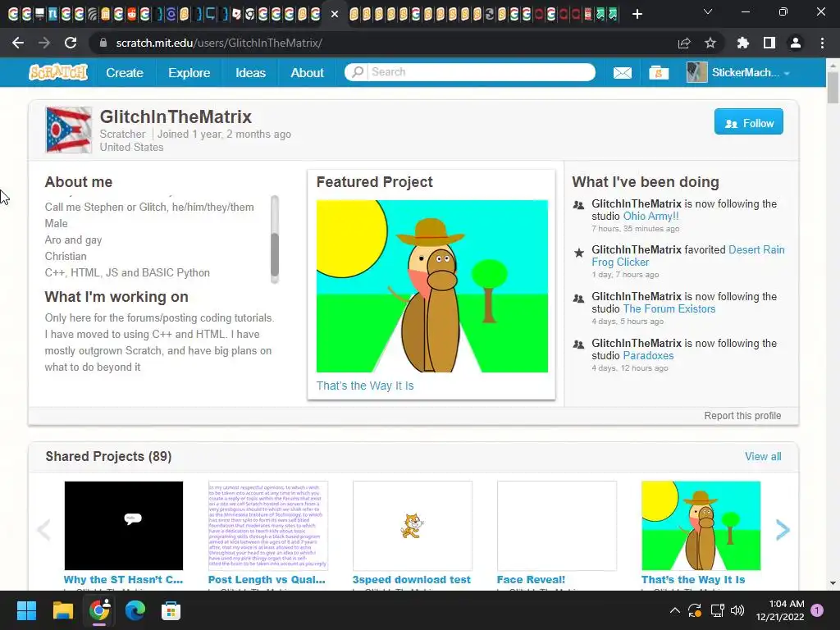Click the search magnifier icon

[x=358, y=72]
